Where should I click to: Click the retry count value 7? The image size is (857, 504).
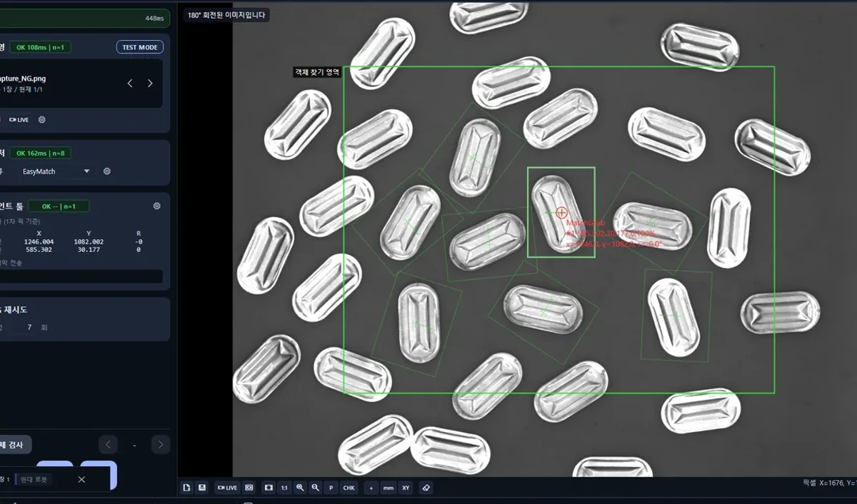pyautogui.click(x=29, y=327)
